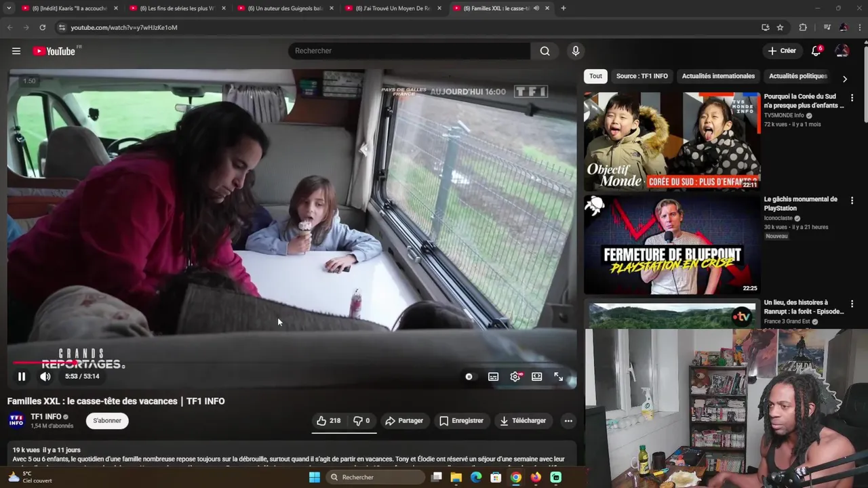Click the search magnifier button
The height and width of the screenshot is (488, 868).
click(x=545, y=51)
